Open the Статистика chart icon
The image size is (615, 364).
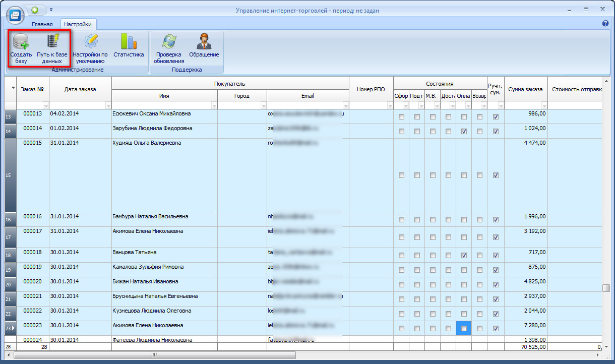(x=129, y=42)
